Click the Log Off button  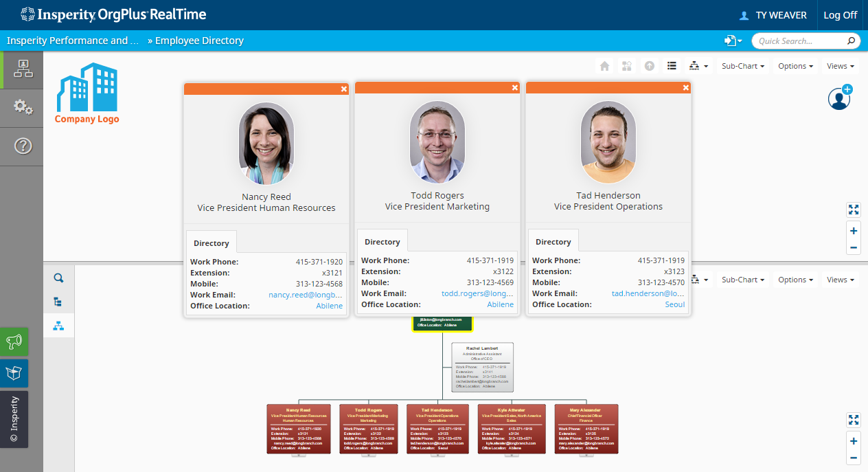841,14
